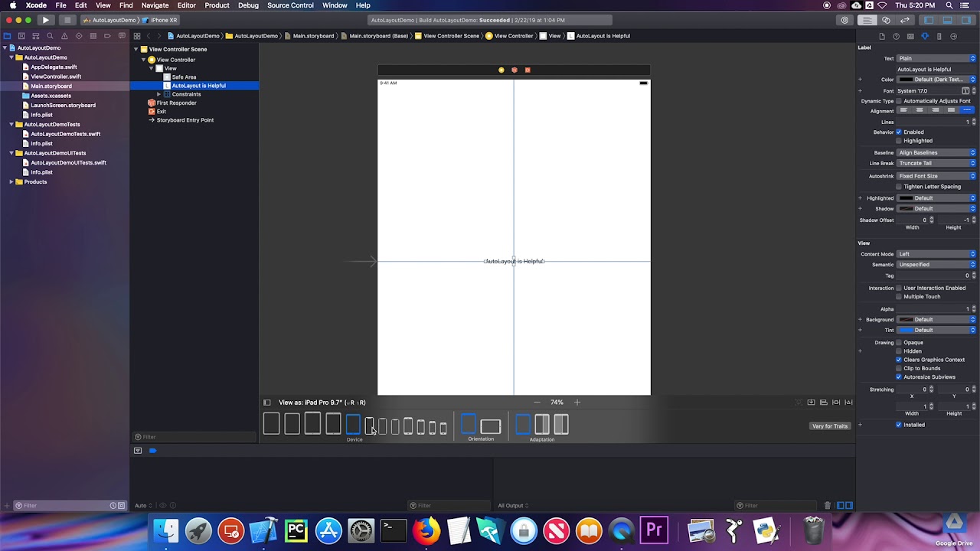Enable Tighten Letter Spacing
Viewport: 980px width, 551px height.
[x=899, y=187]
